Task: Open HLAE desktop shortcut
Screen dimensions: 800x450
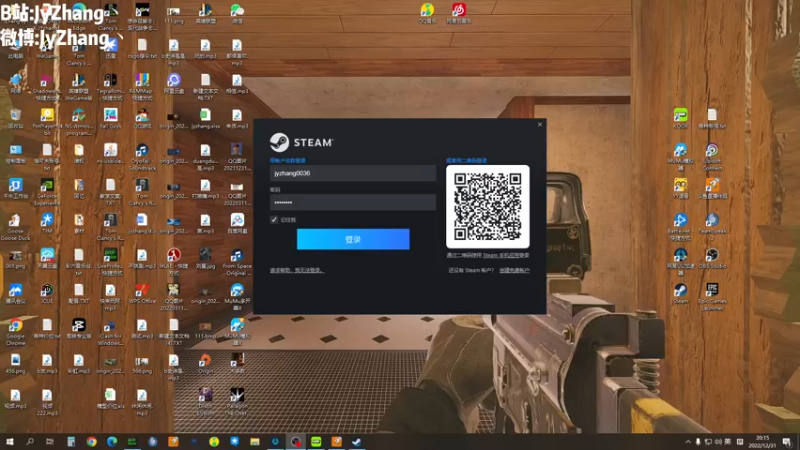Action: click(x=173, y=262)
